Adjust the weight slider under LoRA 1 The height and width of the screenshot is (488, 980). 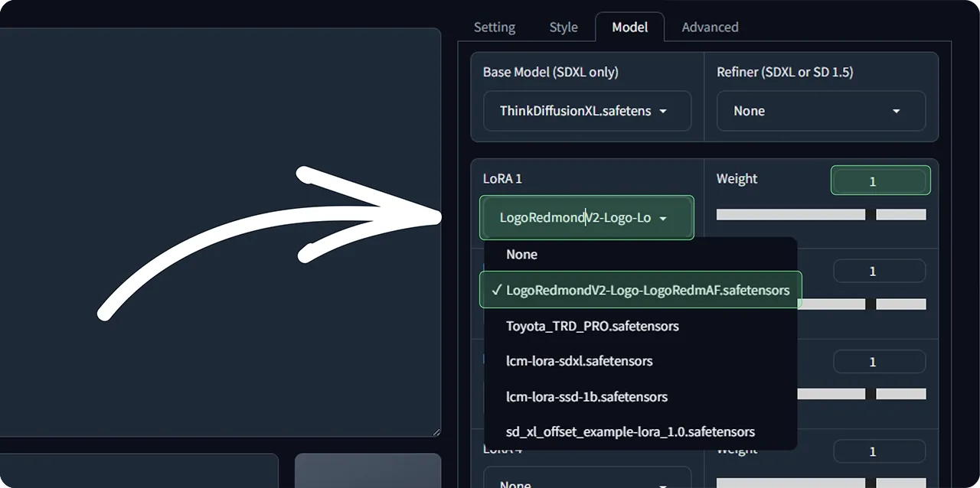click(x=790, y=214)
